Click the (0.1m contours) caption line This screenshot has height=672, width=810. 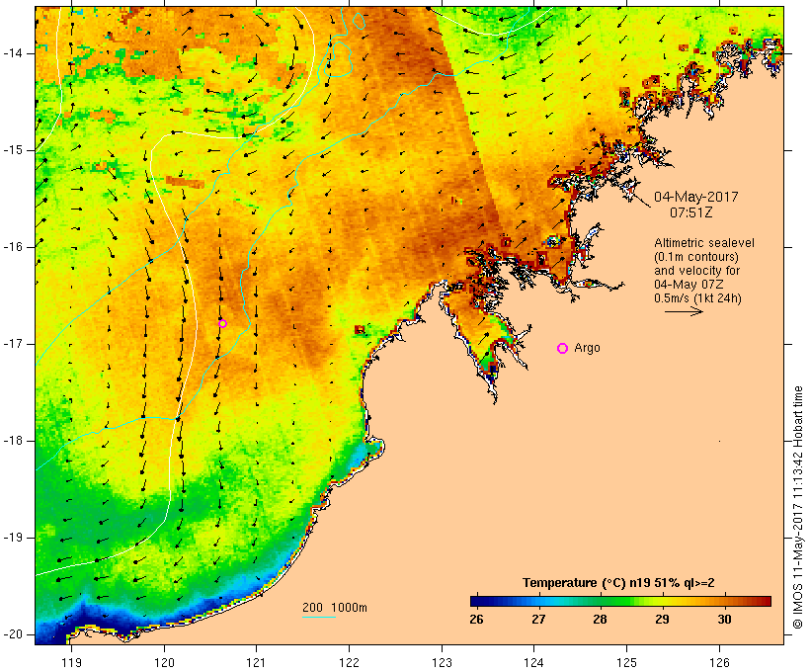click(696, 257)
